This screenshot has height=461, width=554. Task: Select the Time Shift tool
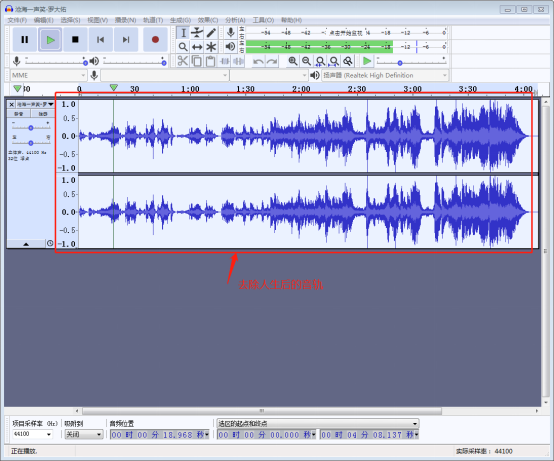[x=197, y=47]
